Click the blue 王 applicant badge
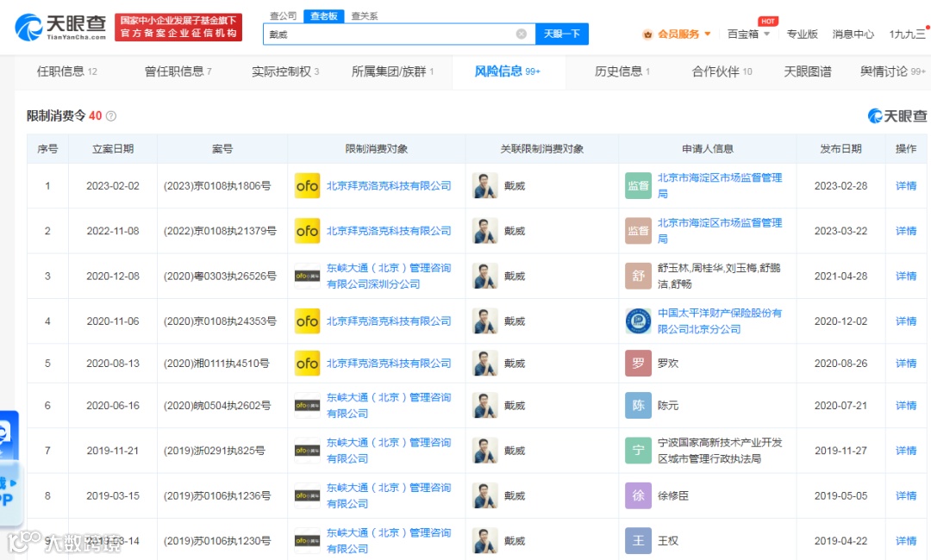931x560 pixels. [638, 540]
